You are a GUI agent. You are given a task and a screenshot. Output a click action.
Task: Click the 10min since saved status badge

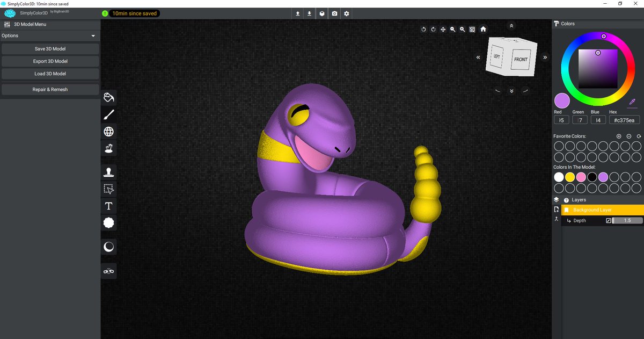(134, 13)
